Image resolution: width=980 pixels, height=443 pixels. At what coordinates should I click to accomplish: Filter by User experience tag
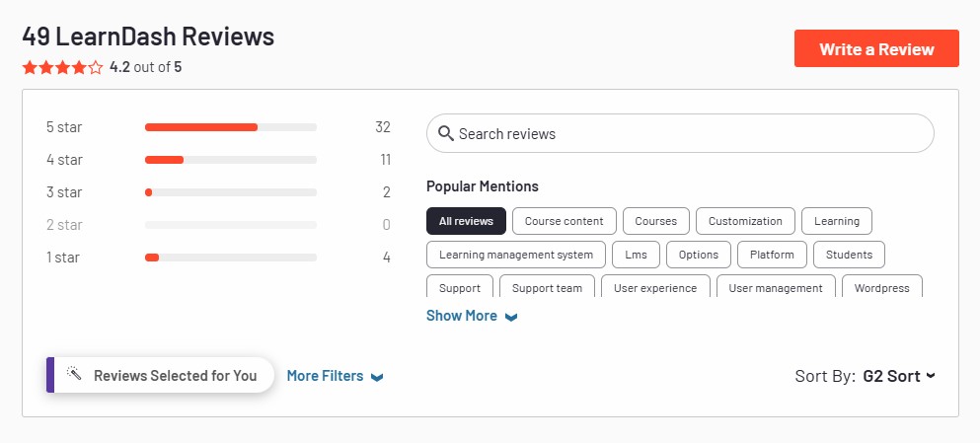click(x=655, y=287)
